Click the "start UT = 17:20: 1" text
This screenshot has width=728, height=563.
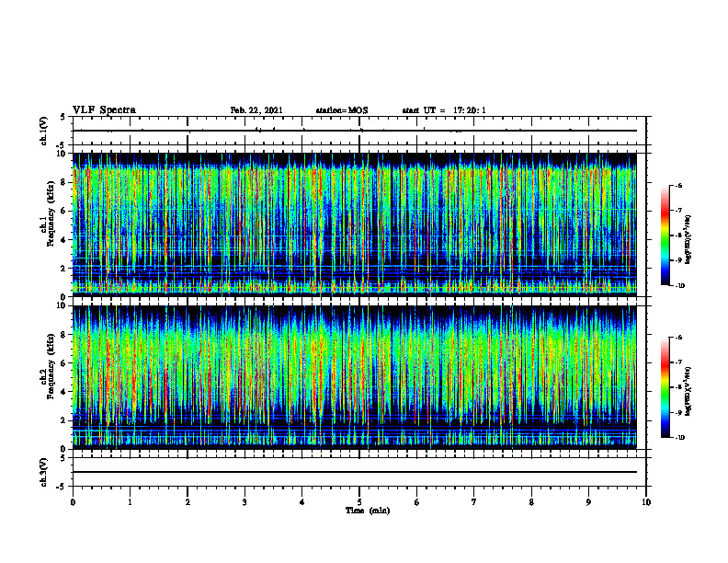point(444,110)
